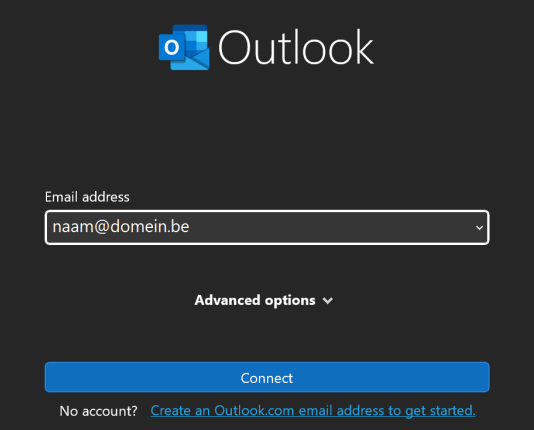Screen dimensions: 534x430
Task: Click on naam@domein.be text in the field
Action: 121,227
